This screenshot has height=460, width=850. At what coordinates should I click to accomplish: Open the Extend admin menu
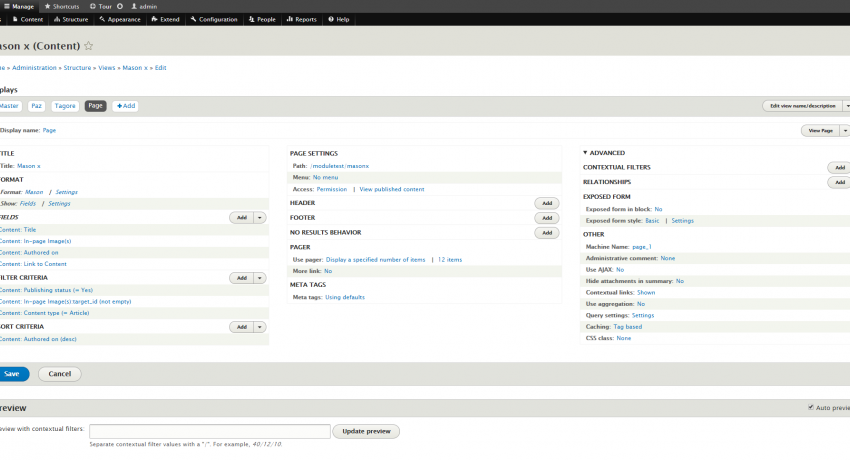pyautogui.click(x=165, y=20)
